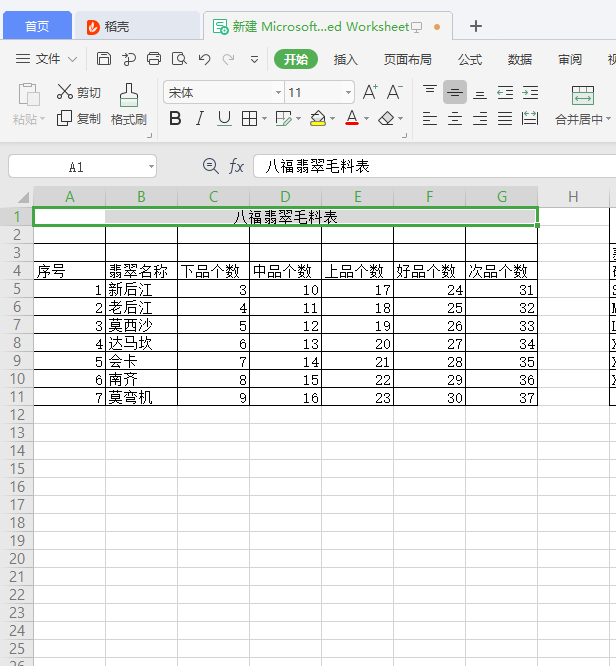Click the Print icon
Viewport: 616px width, 666px height.
pos(154,59)
